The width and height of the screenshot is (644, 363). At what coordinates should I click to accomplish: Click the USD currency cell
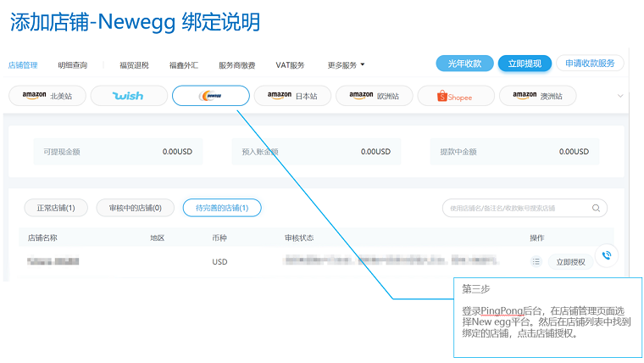click(x=219, y=262)
